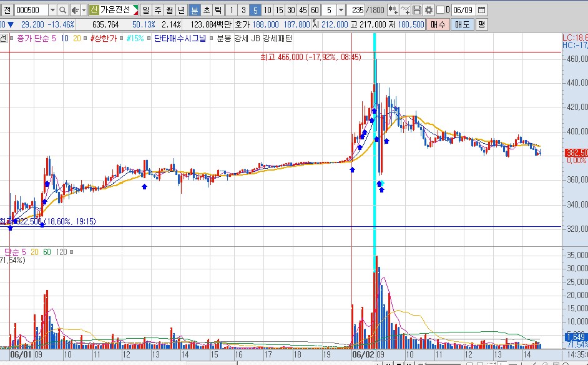Click the 최저 322,500 low label
The height and width of the screenshot is (365, 588).
(x=48, y=221)
